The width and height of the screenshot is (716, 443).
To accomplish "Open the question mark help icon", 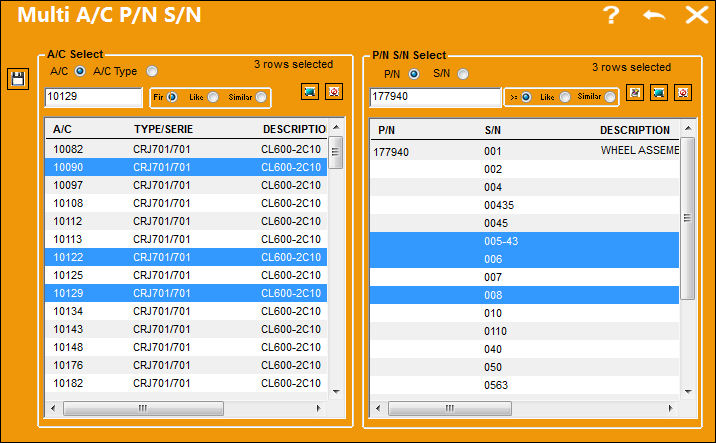I will 611,15.
